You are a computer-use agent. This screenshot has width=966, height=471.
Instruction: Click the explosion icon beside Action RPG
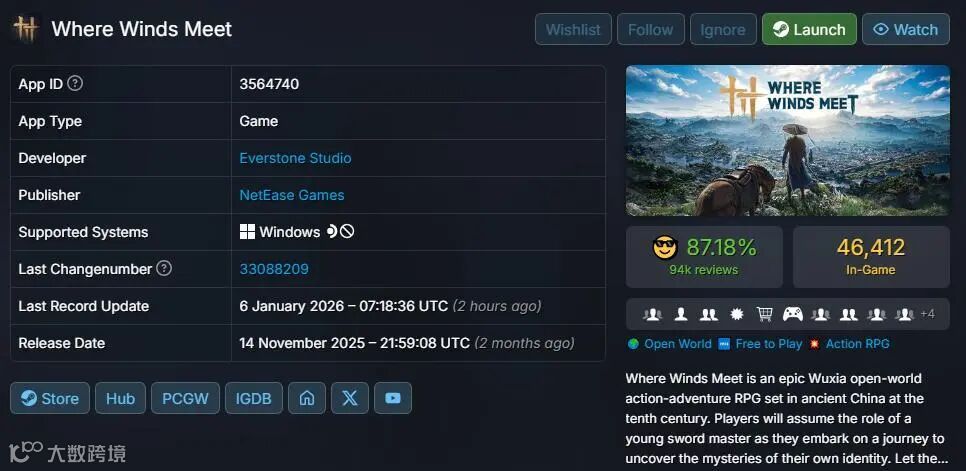click(x=814, y=344)
